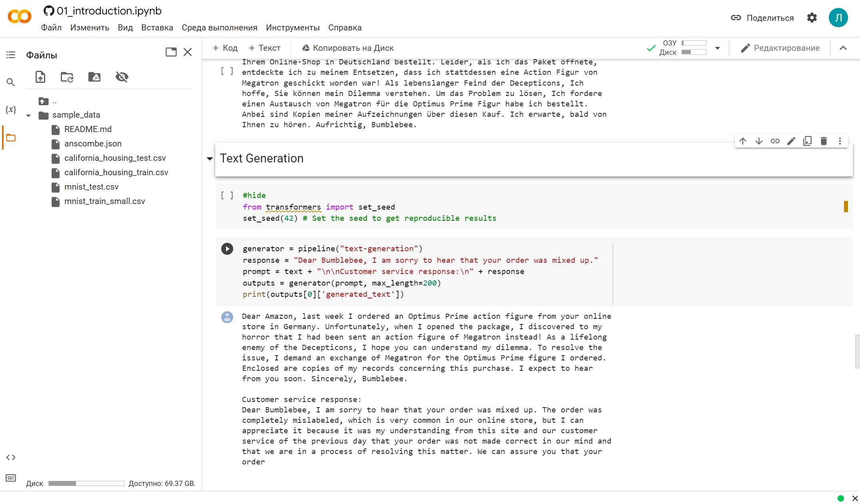Viewport: 860px width, 504px height.
Task: Click the green connection status dot
Action: click(841, 498)
